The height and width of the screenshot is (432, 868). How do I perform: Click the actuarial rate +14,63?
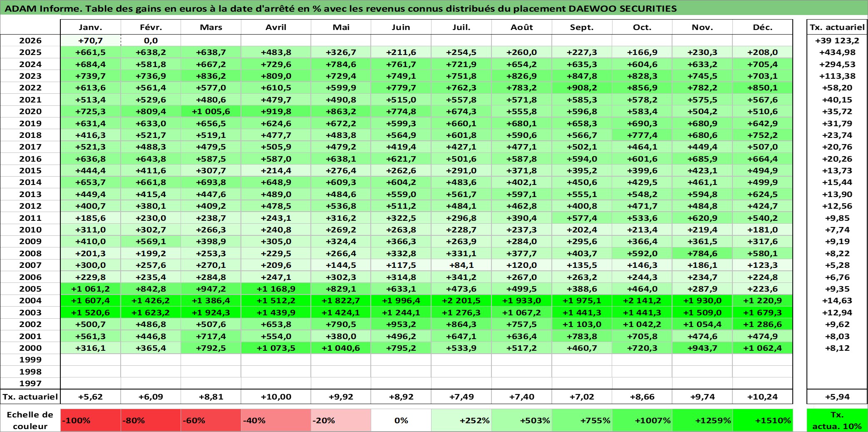pos(837,300)
